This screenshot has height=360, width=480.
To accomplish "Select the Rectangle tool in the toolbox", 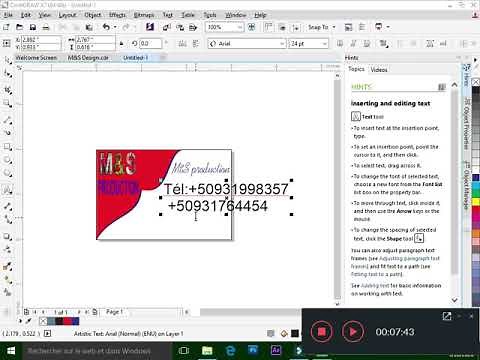I will click(7, 147).
